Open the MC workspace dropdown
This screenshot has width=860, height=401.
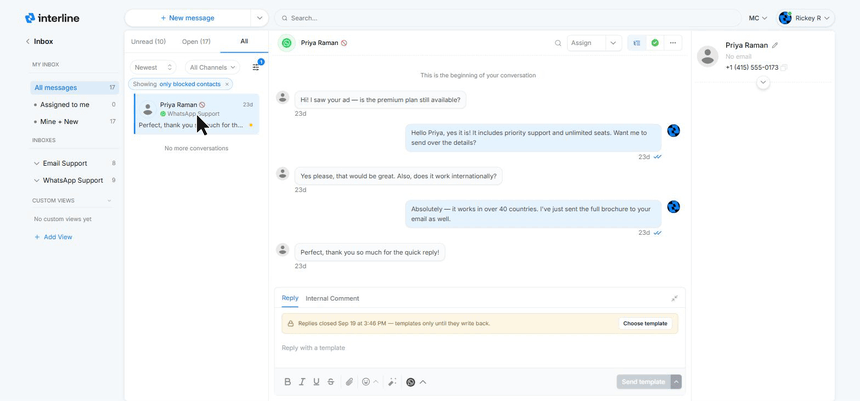tap(758, 18)
